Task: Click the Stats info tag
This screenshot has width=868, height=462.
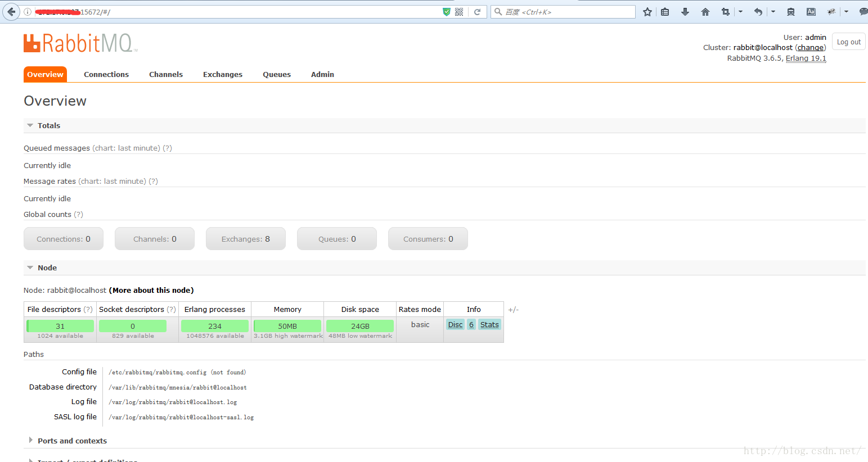Action: pyautogui.click(x=489, y=325)
